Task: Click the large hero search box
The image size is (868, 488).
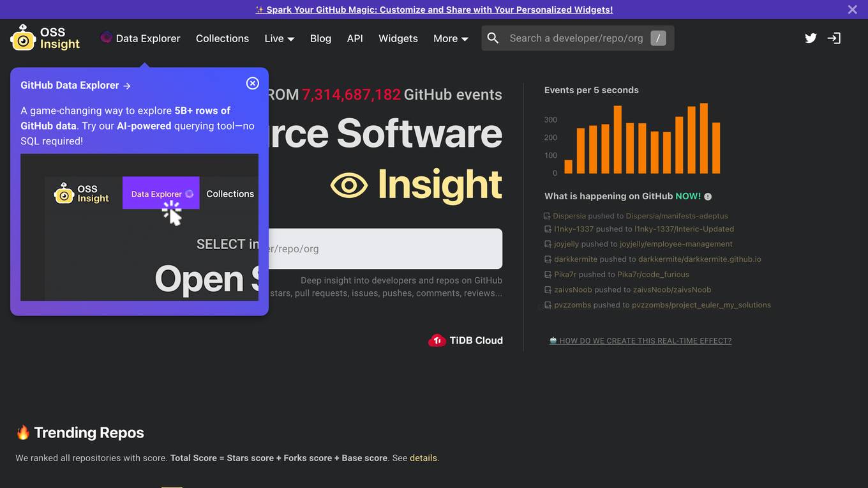Action: [x=385, y=249]
